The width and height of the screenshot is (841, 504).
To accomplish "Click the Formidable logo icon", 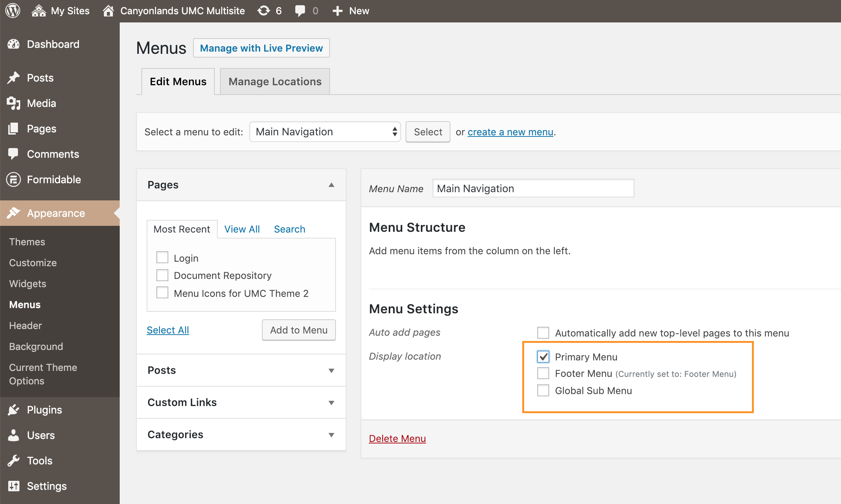I will coord(13,179).
